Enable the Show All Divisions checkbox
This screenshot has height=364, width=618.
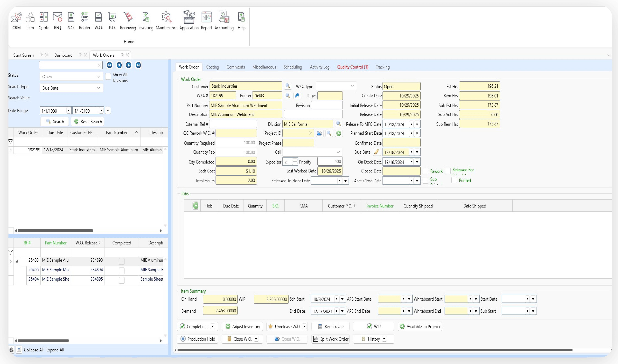click(x=108, y=77)
